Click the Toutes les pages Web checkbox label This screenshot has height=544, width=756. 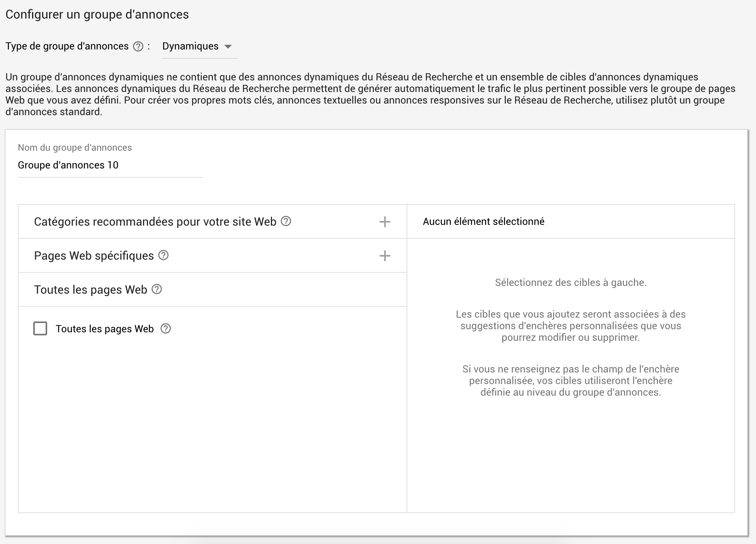click(105, 329)
